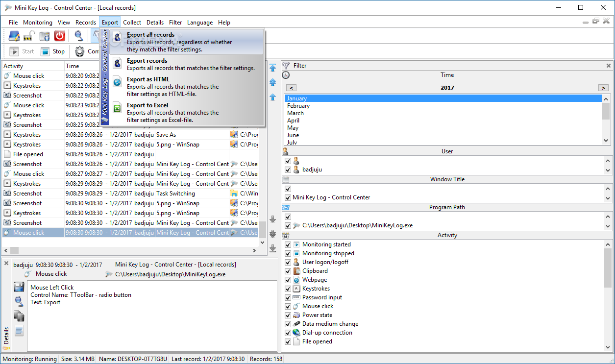Image resolution: width=615 pixels, height=364 pixels.
Task: Uncheck the badjuju user checkbox
Action: click(288, 170)
